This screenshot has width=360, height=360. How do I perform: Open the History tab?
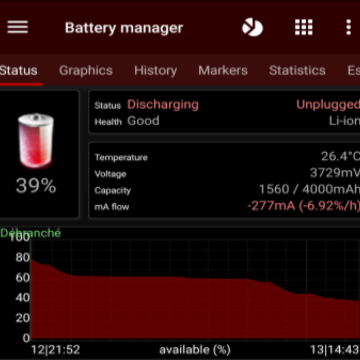click(x=155, y=71)
